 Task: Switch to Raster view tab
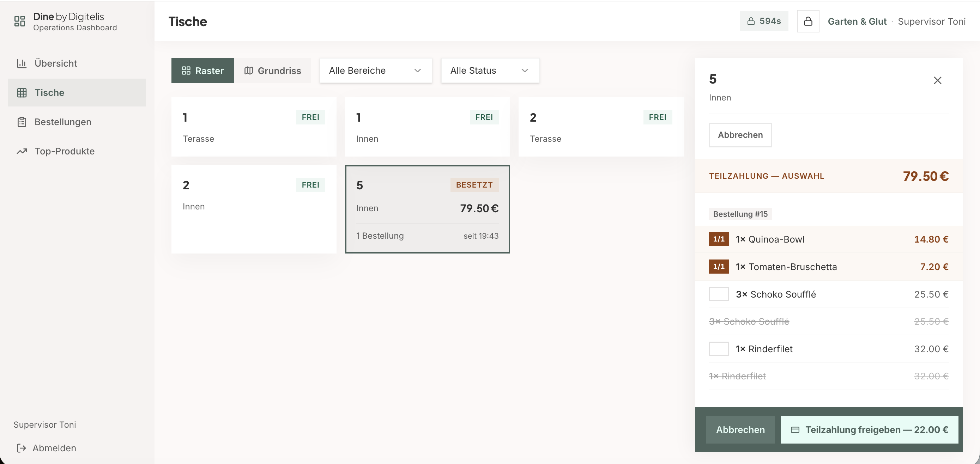click(202, 71)
